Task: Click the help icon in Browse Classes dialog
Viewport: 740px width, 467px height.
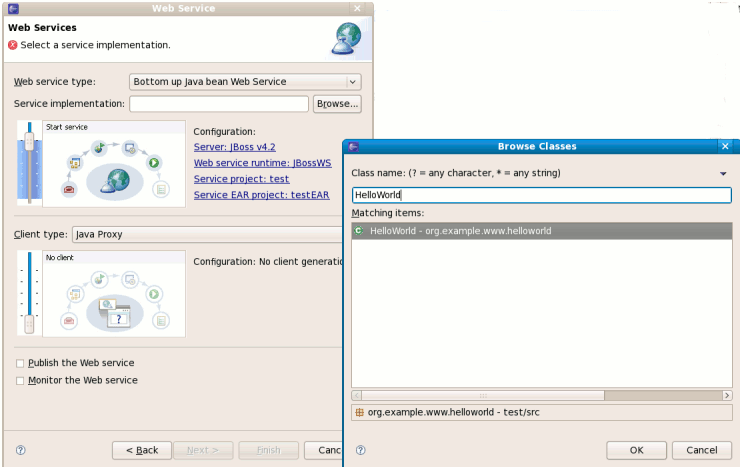Action: 361,450
